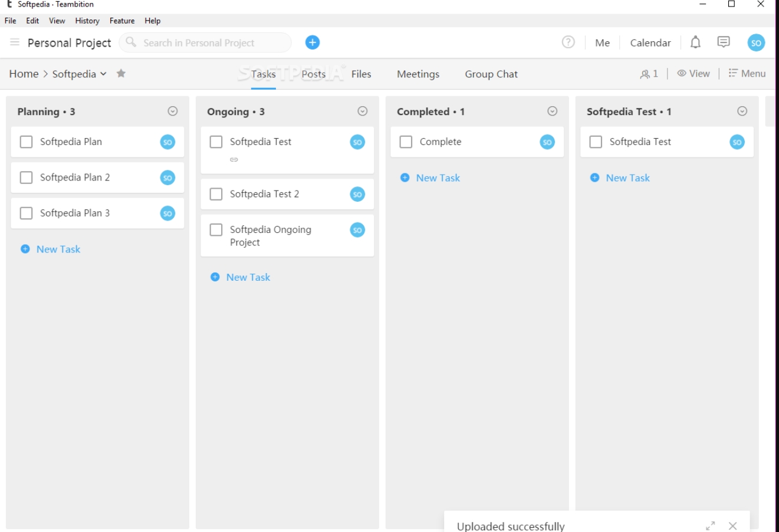
Task: Tick the Complete task checkbox
Action: coord(406,142)
